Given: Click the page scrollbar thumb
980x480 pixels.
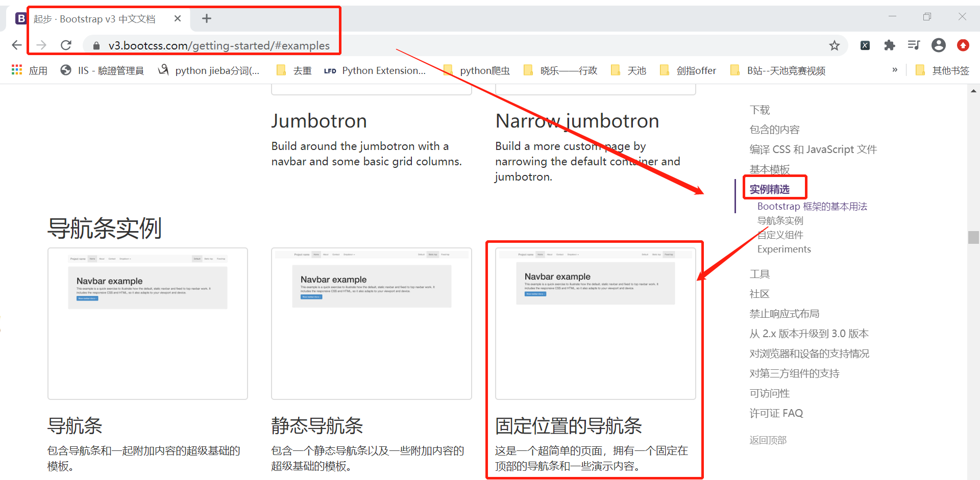Looking at the screenshot, I should (x=973, y=237).
